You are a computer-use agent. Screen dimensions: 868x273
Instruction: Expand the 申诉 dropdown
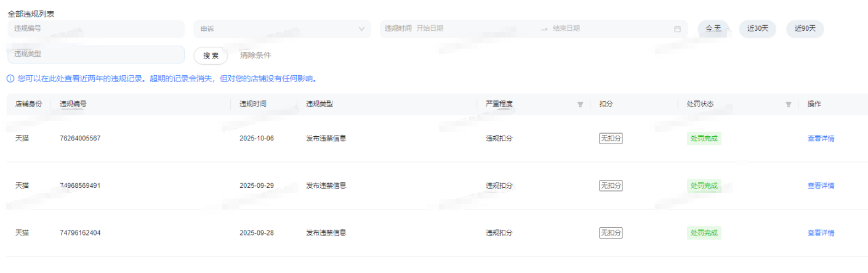click(x=283, y=29)
